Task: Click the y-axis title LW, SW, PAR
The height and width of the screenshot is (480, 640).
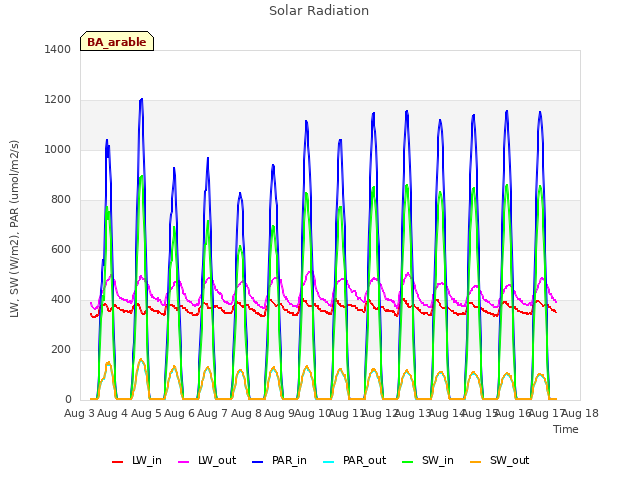Action: (x=15, y=229)
